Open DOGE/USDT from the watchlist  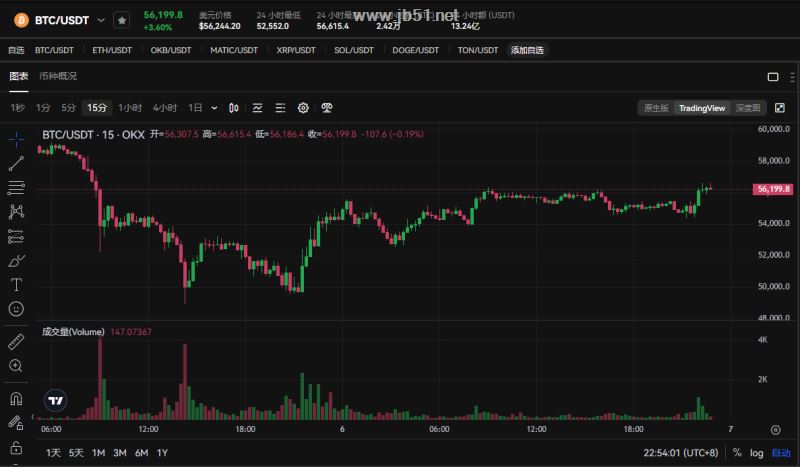(x=415, y=50)
